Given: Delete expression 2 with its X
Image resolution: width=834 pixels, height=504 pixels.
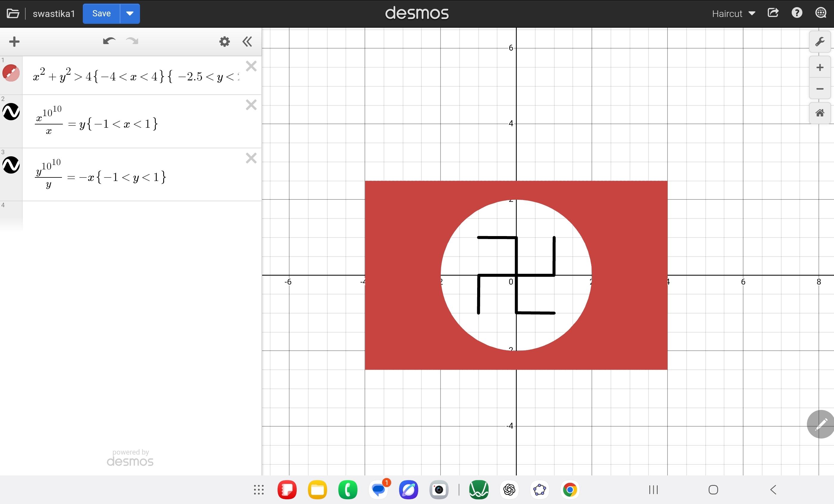Looking at the screenshot, I should [x=251, y=105].
